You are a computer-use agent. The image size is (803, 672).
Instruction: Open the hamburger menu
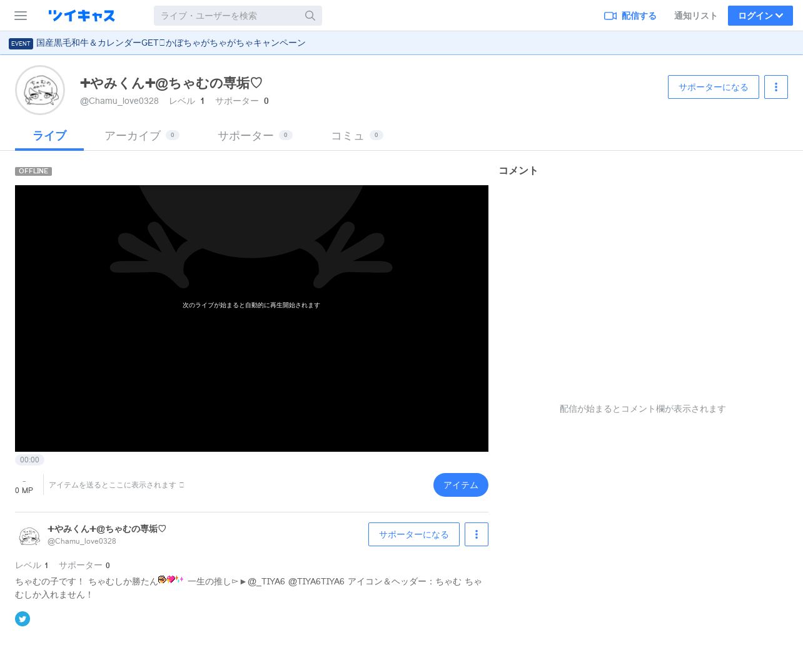click(x=21, y=16)
